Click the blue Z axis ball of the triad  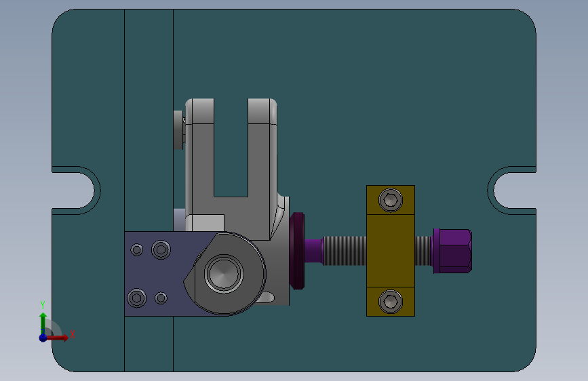click(x=43, y=338)
